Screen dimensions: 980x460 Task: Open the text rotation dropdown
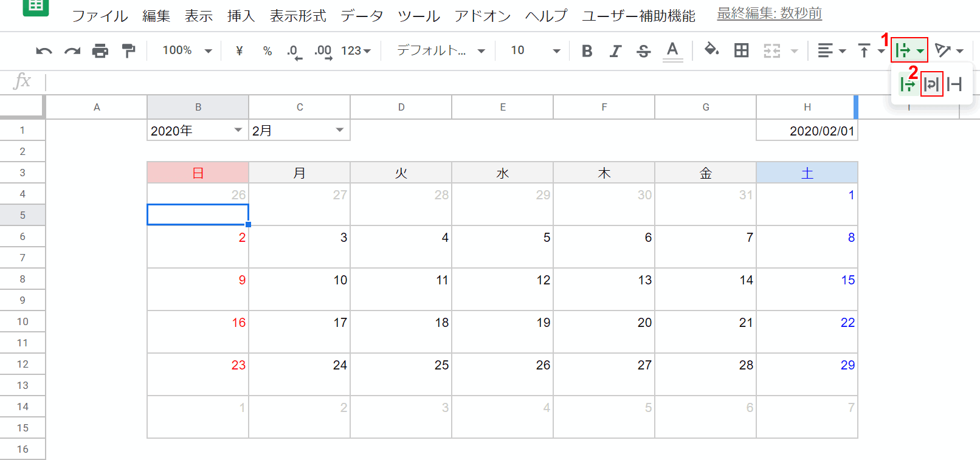[948, 50]
